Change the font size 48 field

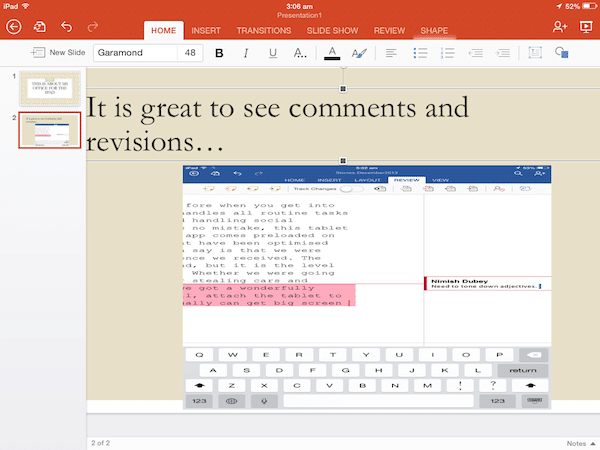coord(190,52)
